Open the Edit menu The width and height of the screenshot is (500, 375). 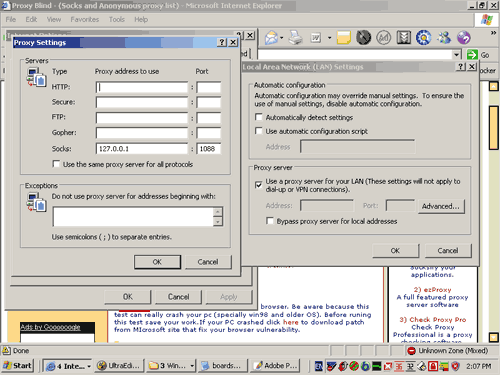31,19
